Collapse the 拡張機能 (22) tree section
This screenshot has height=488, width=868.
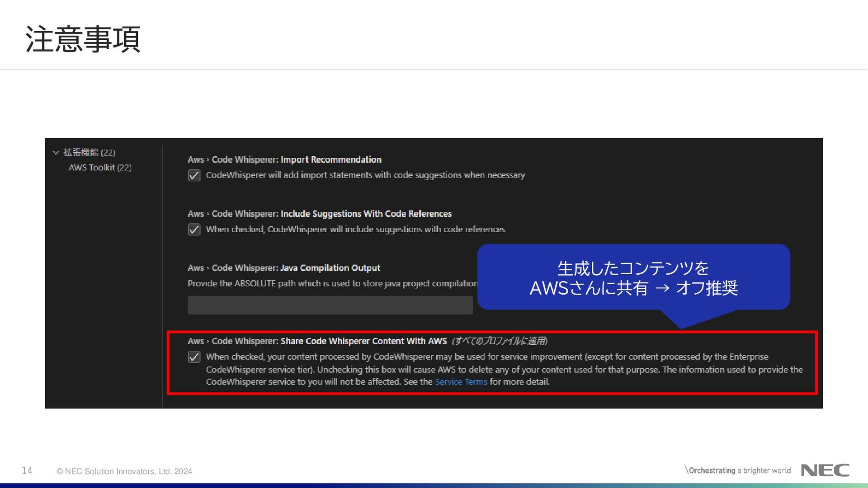[x=56, y=153]
